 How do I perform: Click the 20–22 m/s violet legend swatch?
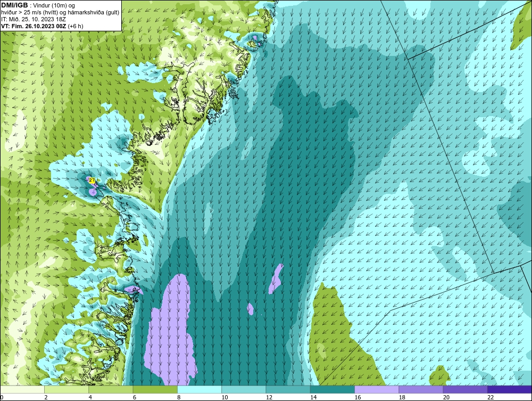click(x=465, y=389)
